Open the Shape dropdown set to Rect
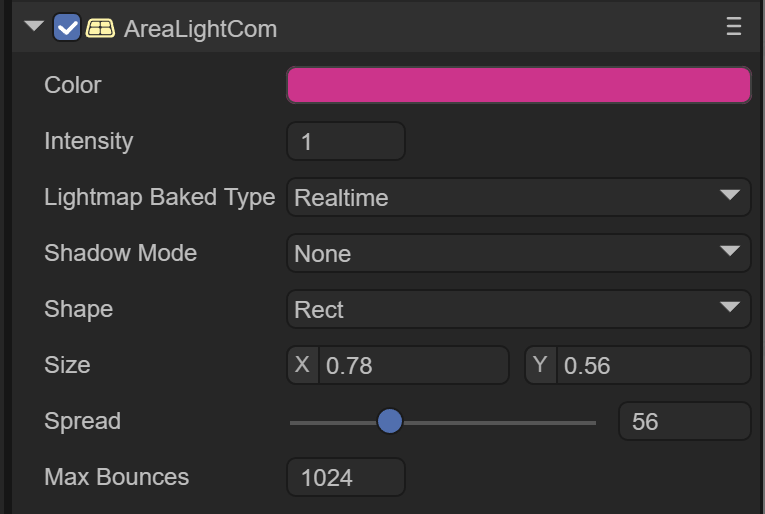The height and width of the screenshot is (514, 765). [518, 309]
